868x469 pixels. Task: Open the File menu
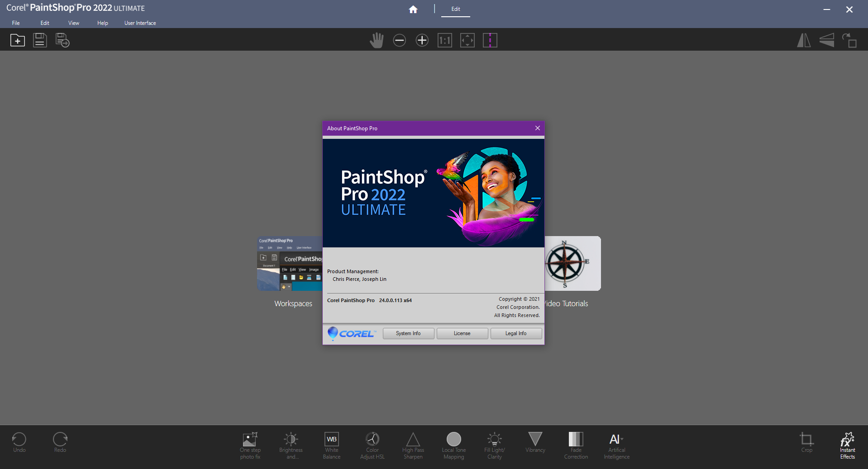[16, 23]
